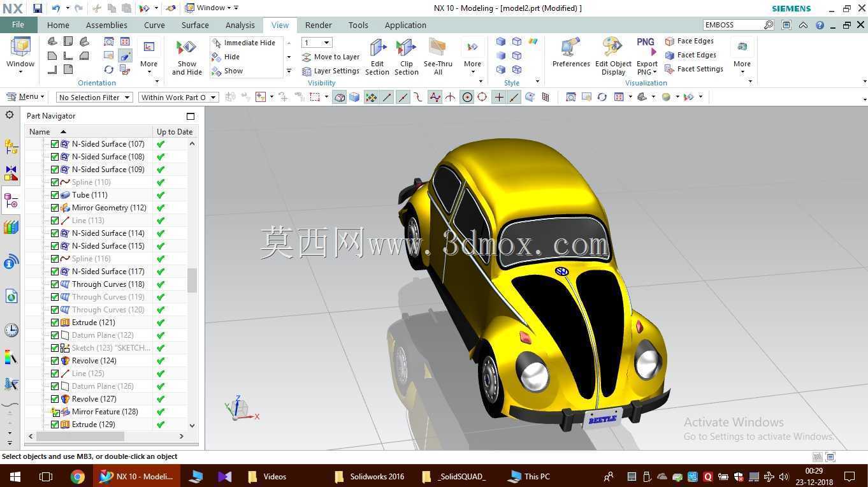Click the Fit view icon in Orientation group
This screenshot has width=868, height=487.
pos(109,41)
